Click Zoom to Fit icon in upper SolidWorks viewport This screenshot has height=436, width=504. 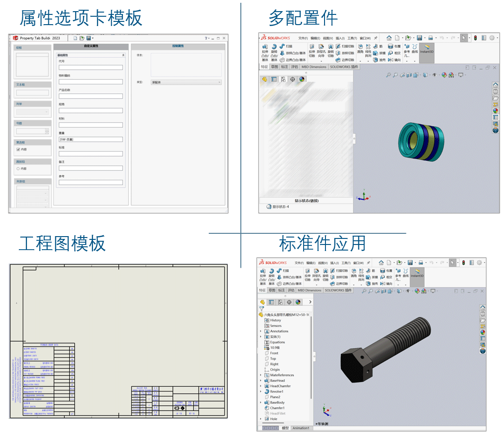388,75
